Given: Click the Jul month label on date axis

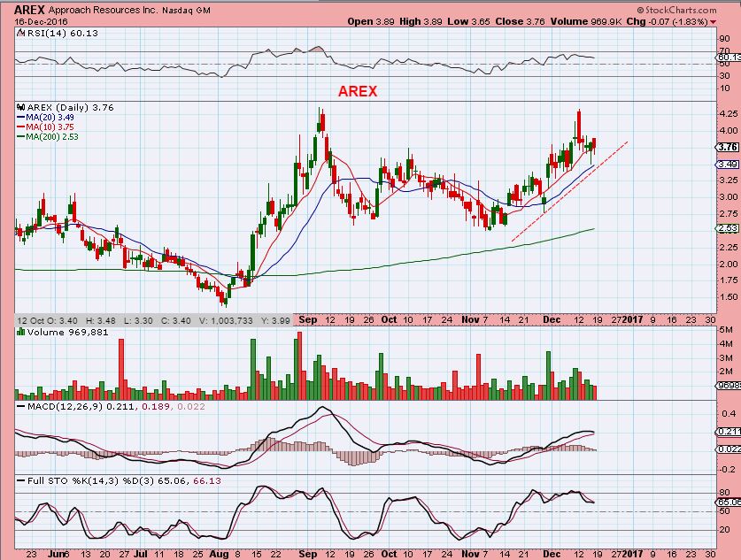Looking at the screenshot, I should coord(141,554).
